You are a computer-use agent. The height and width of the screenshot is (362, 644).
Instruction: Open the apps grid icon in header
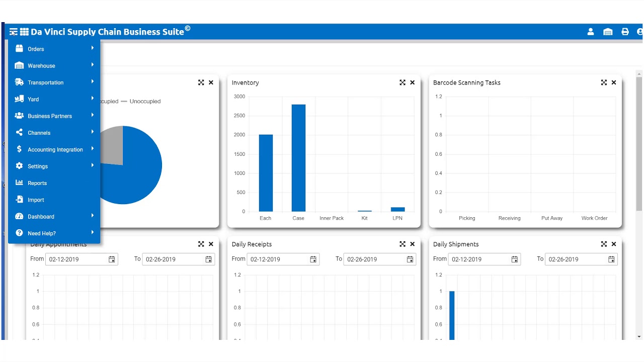[x=24, y=32]
